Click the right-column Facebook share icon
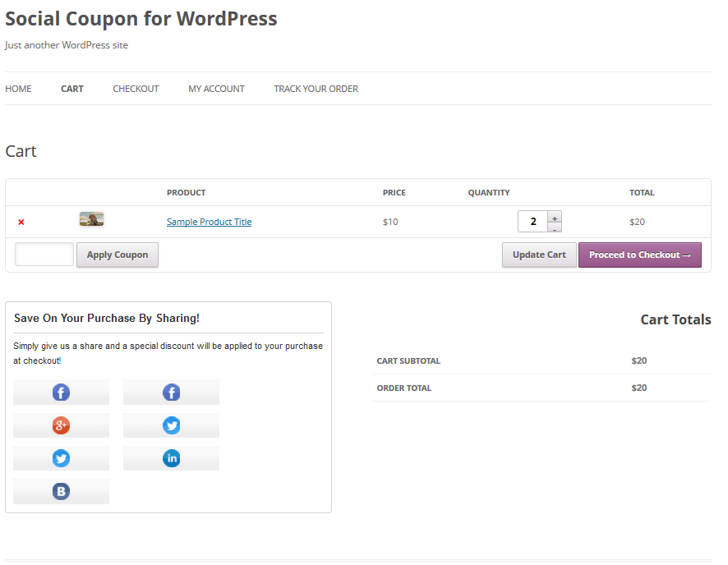The width and height of the screenshot is (728, 565). pyautogui.click(x=172, y=393)
